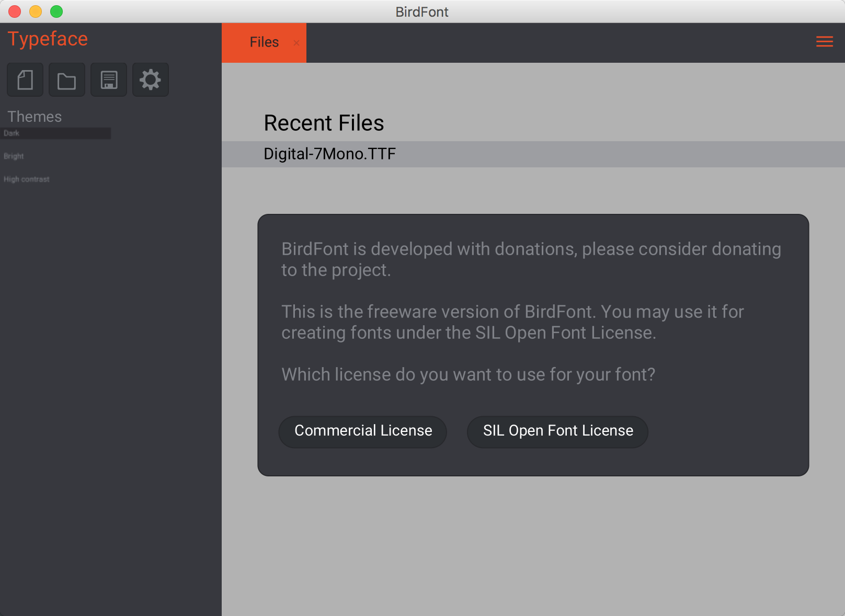The height and width of the screenshot is (616, 845).
Task: Open settings with the gear icon
Action: [151, 80]
